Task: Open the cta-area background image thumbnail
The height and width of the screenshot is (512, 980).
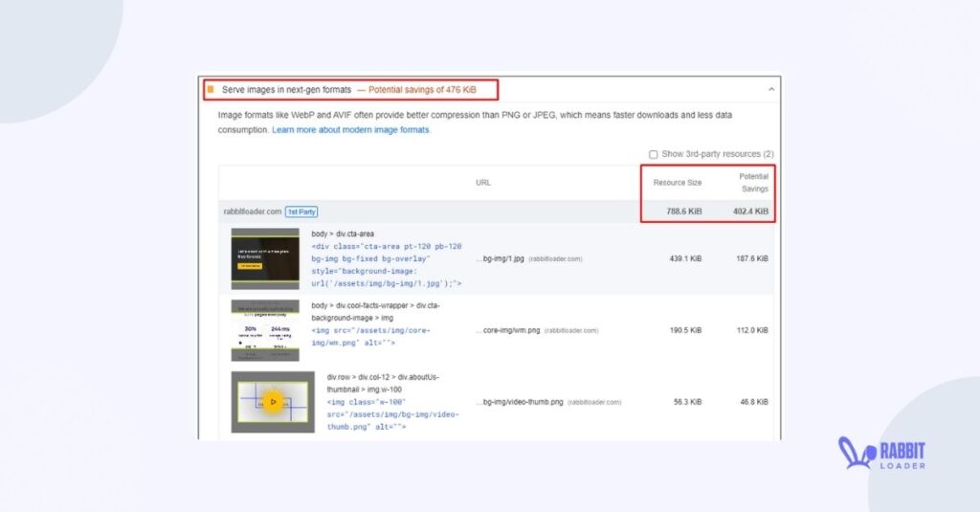Action: [x=265, y=258]
